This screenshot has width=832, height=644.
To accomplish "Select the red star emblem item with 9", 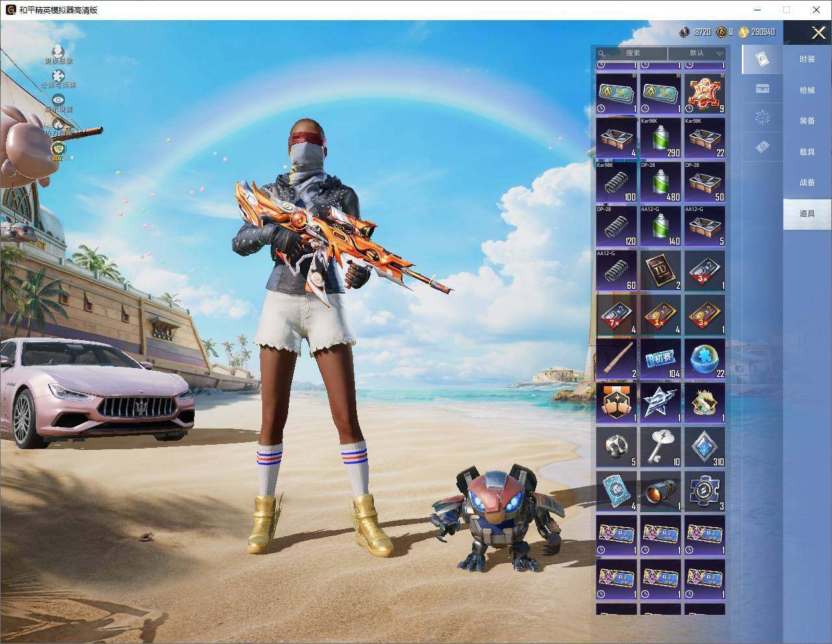I will click(705, 93).
